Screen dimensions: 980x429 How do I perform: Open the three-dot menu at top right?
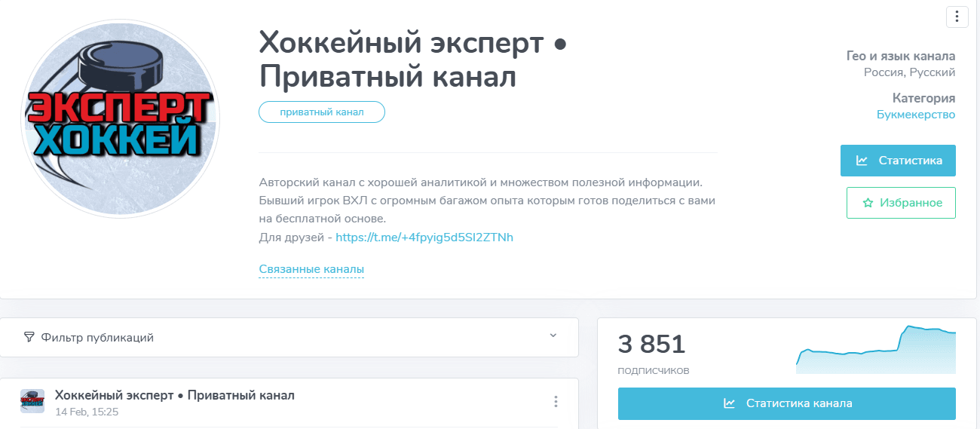[956, 17]
